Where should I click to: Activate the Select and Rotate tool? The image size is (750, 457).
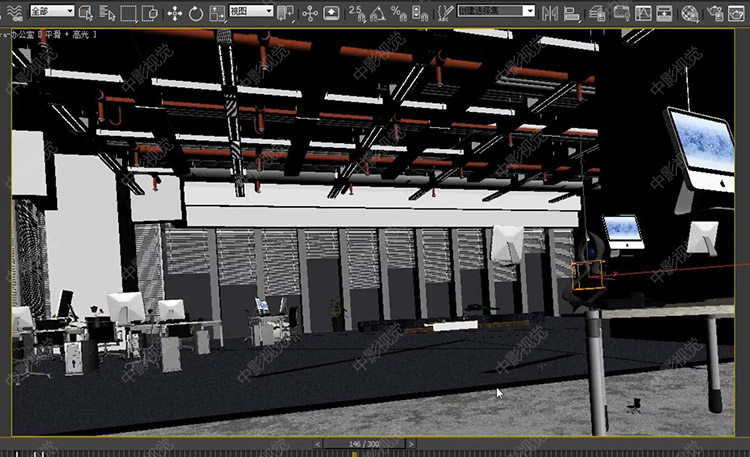197,12
